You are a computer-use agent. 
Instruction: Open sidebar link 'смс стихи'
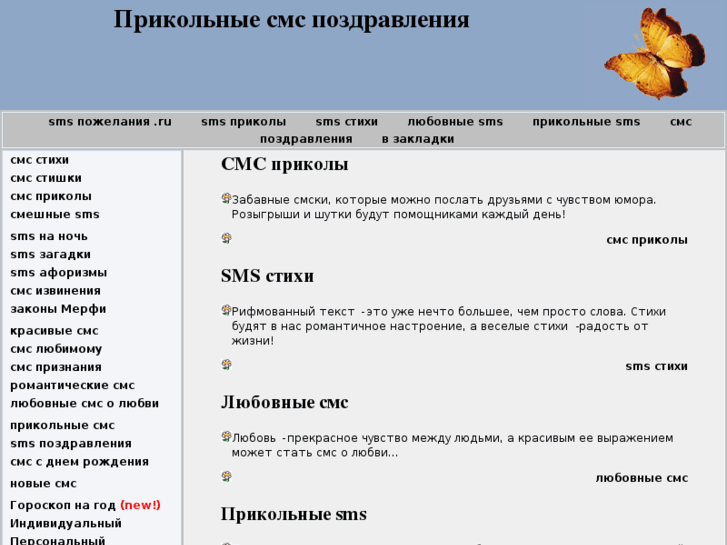coord(39,160)
